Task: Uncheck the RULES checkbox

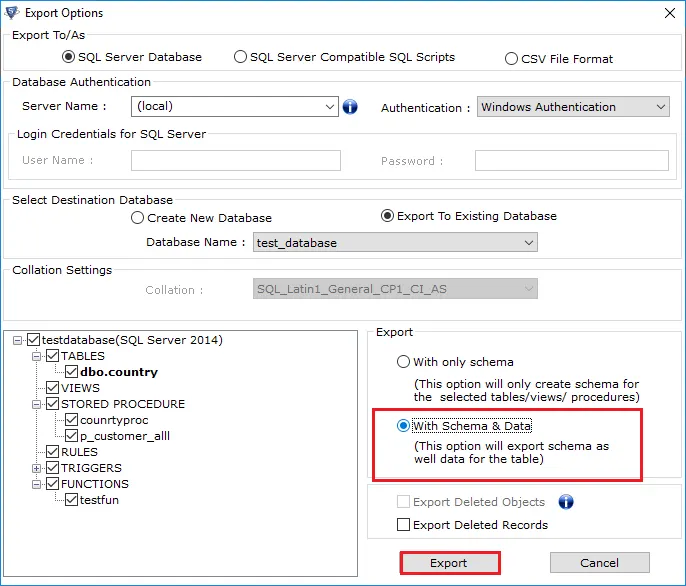Action: tap(52, 452)
